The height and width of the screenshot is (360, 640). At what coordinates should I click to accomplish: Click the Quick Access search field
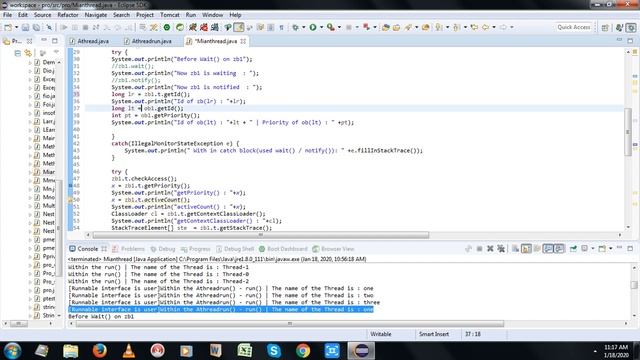pyautogui.click(x=574, y=27)
